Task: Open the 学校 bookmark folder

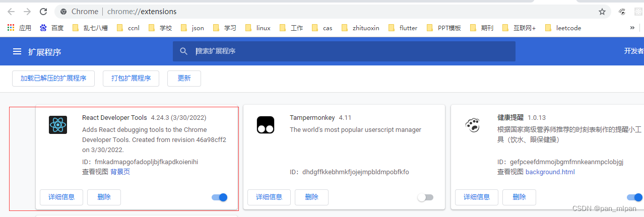Action: coord(160,28)
